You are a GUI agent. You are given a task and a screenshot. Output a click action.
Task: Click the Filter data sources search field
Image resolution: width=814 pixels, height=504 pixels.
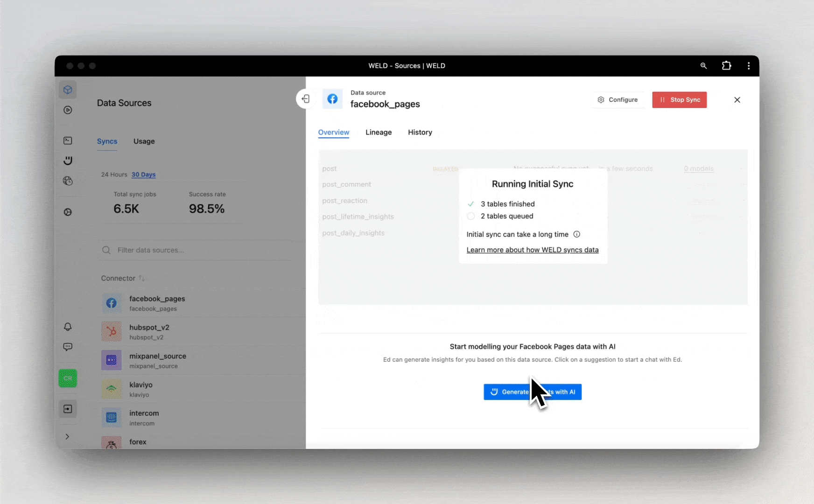click(x=196, y=250)
